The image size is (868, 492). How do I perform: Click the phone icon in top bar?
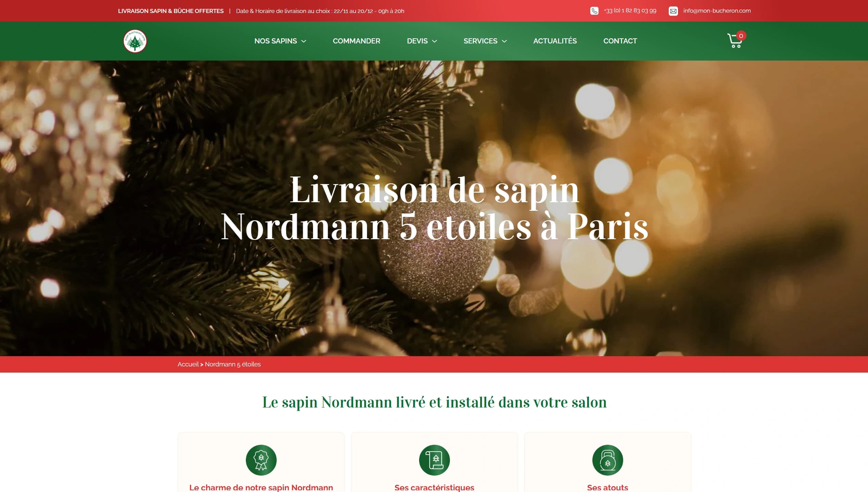point(594,11)
